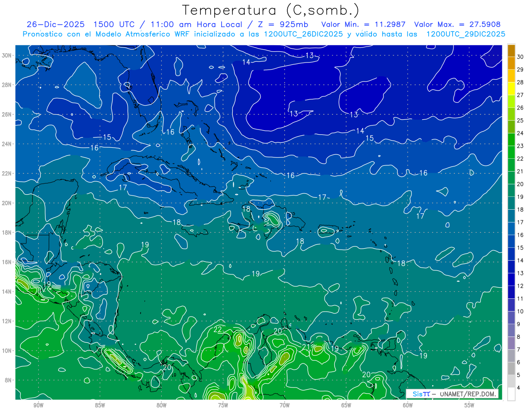Click the '29' label on the color scale
This screenshot has height=411, width=532.
coord(520,69)
